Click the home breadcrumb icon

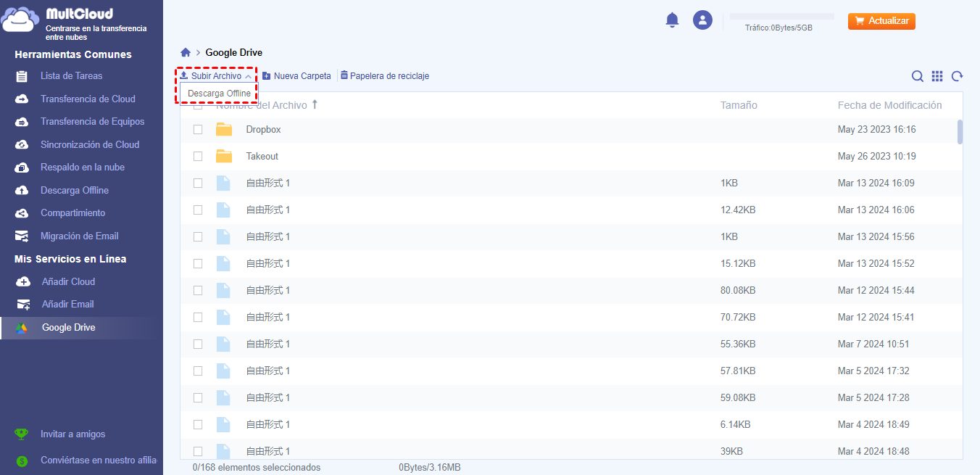click(186, 52)
